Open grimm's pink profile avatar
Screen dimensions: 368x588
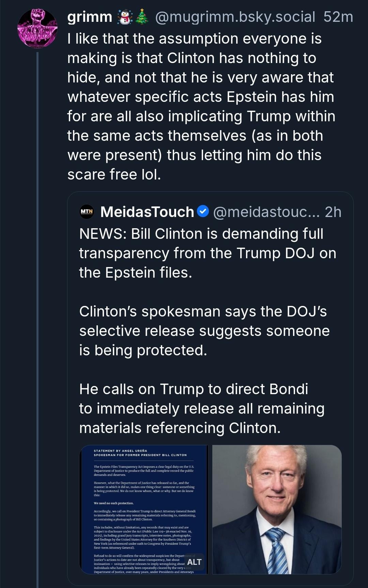click(37, 28)
